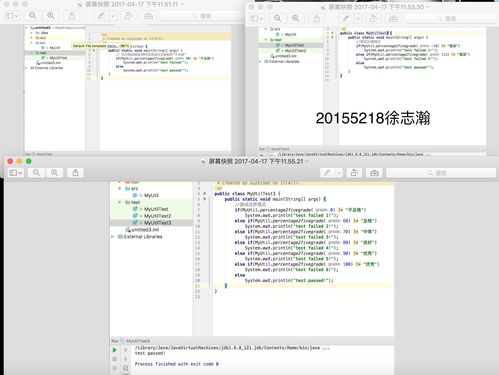Show Markup Toolbar in the 11.53.30 window

pyautogui.click(x=393, y=18)
